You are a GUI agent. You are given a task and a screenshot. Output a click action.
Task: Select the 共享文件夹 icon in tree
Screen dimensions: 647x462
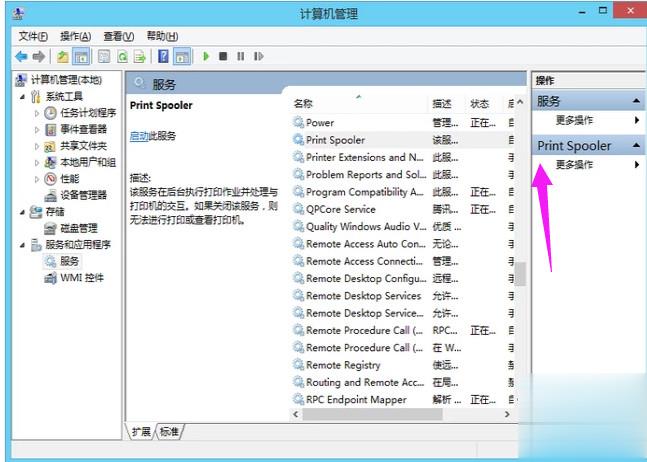click(x=50, y=146)
